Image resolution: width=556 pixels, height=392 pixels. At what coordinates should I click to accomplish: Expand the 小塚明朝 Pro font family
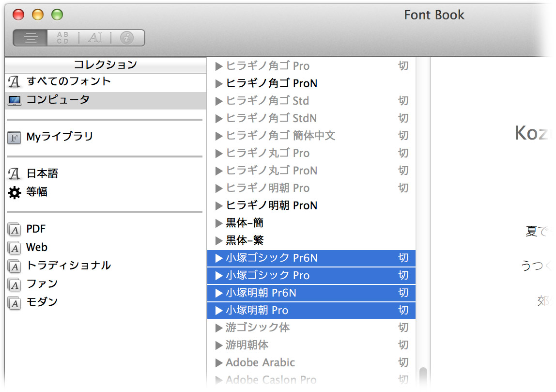point(219,311)
